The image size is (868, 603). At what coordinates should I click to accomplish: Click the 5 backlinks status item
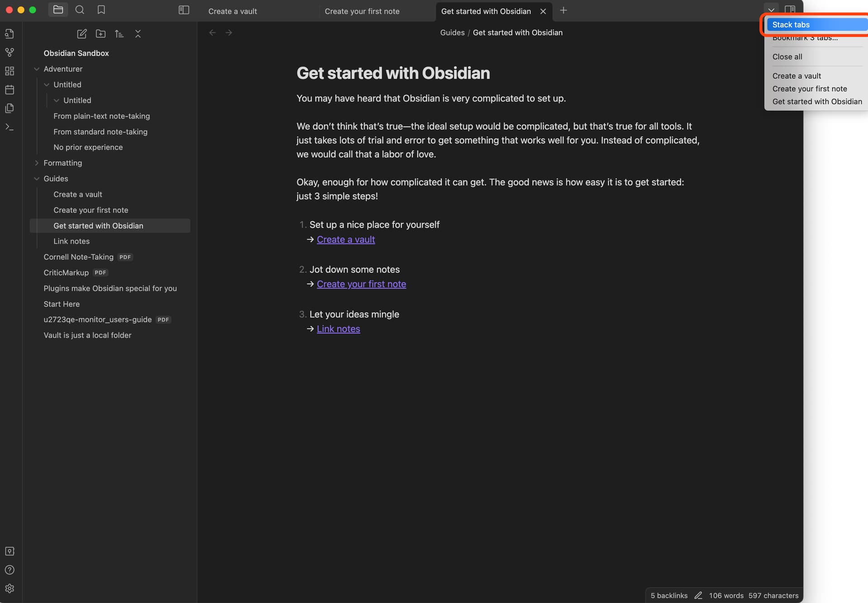click(x=669, y=595)
